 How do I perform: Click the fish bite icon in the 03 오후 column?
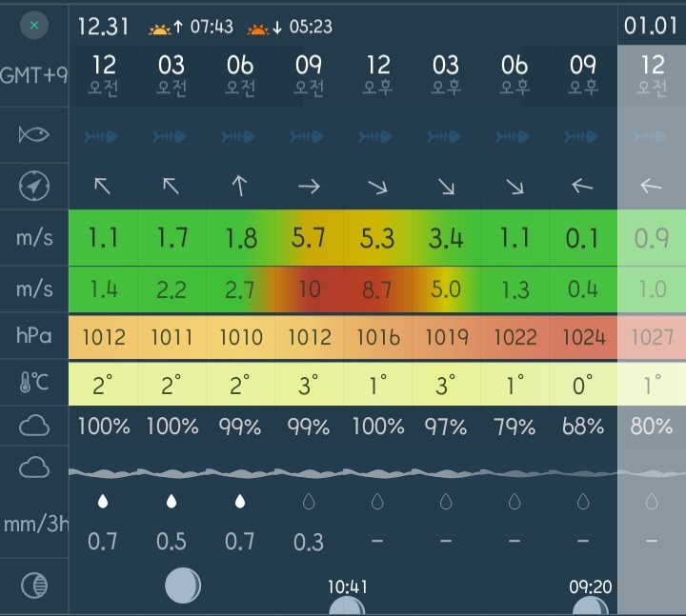(444, 136)
